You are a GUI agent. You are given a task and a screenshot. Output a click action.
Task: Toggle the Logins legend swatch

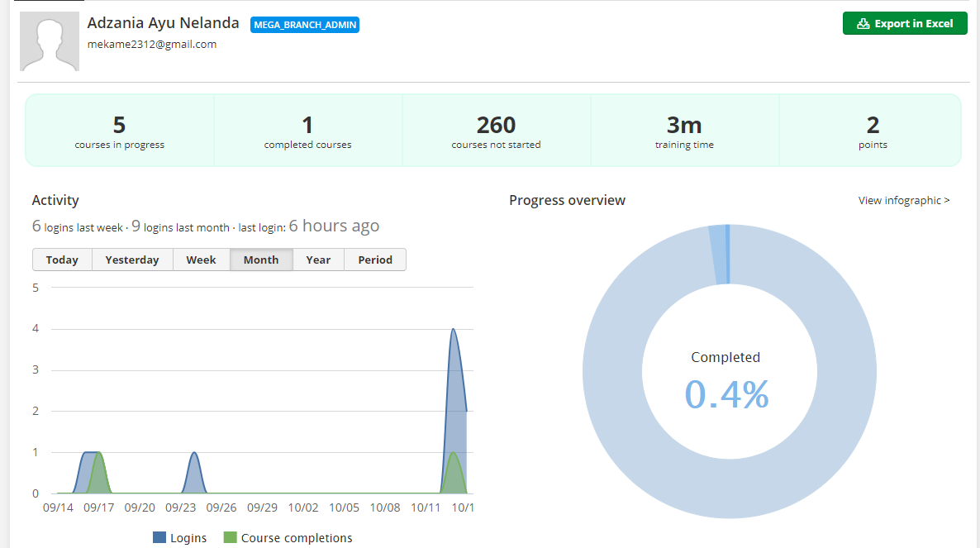coord(160,538)
